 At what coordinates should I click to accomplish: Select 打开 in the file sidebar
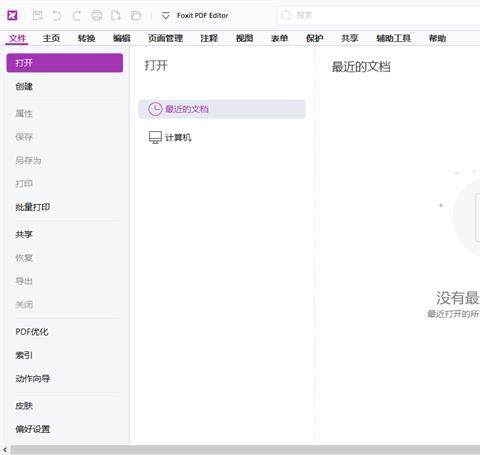point(65,63)
